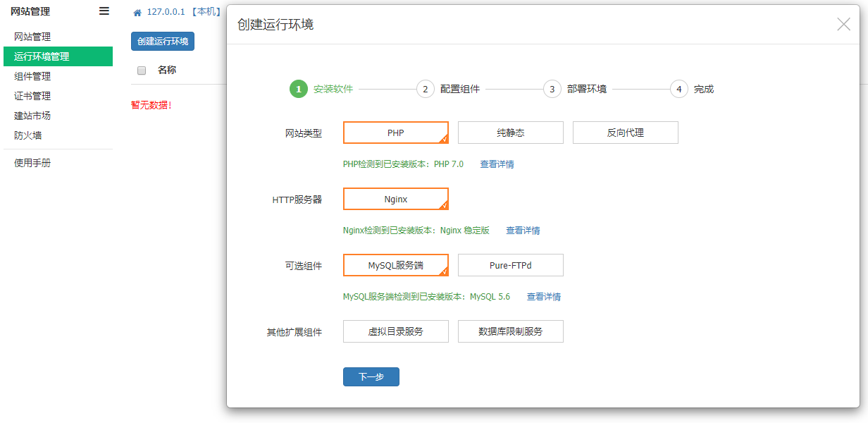Click the PHP检测到已安装版本 status text

click(x=404, y=164)
